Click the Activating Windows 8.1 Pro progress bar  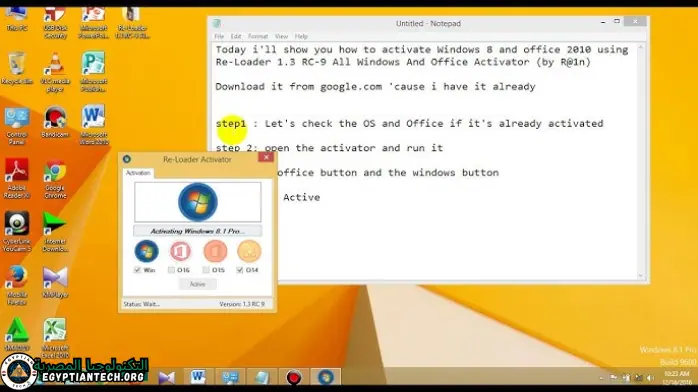[x=198, y=231]
